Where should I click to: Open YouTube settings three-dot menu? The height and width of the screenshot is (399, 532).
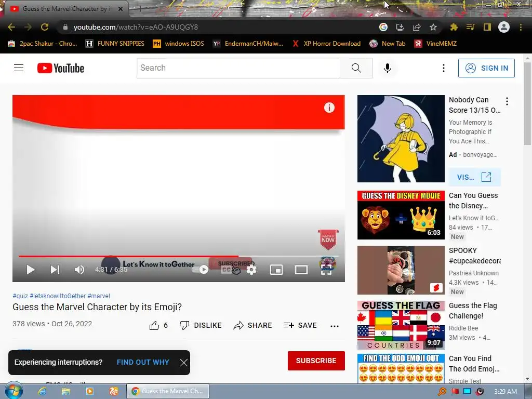[x=444, y=68]
